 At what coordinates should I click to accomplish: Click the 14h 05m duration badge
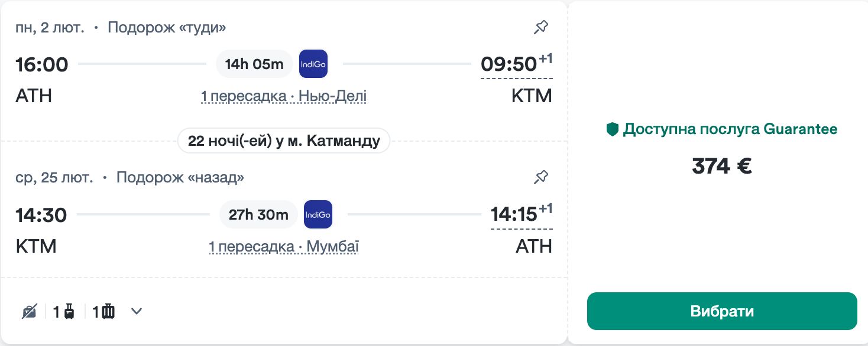click(x=254, y=64)
